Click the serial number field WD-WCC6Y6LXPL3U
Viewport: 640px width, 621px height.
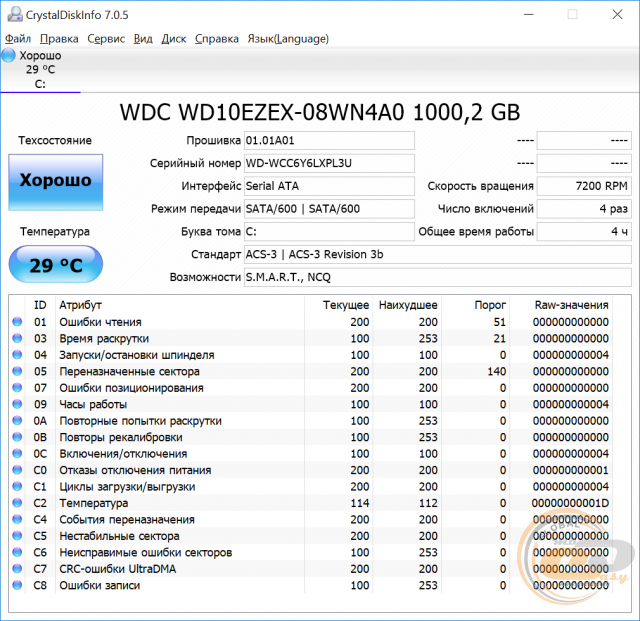(x=329, y=163)
